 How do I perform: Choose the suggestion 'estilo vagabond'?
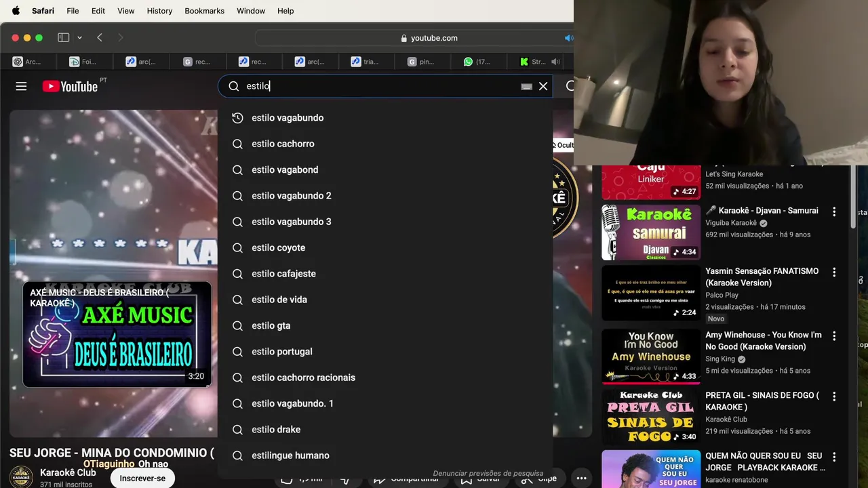point(385,169)
